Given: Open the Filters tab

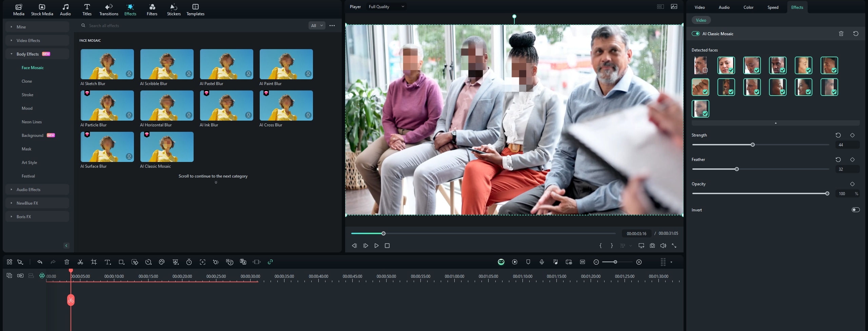Looking at the screenshot, I should 152,10.
